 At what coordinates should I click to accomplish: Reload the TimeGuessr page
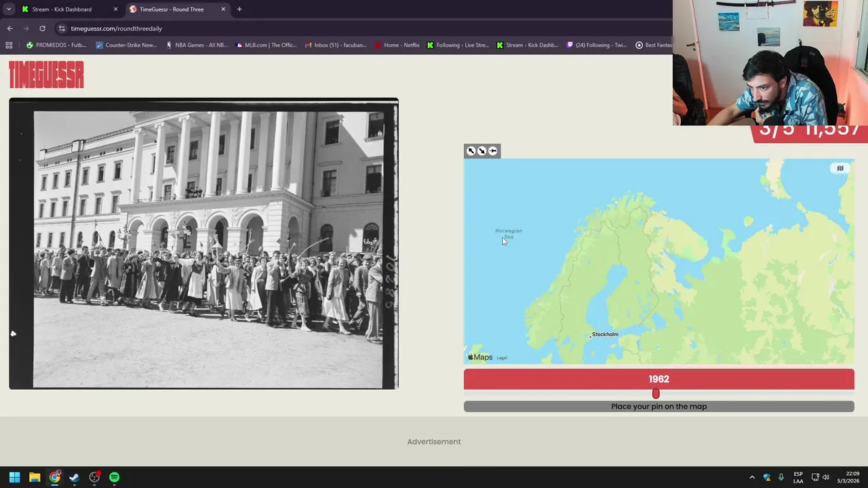(x=42, y=28)
